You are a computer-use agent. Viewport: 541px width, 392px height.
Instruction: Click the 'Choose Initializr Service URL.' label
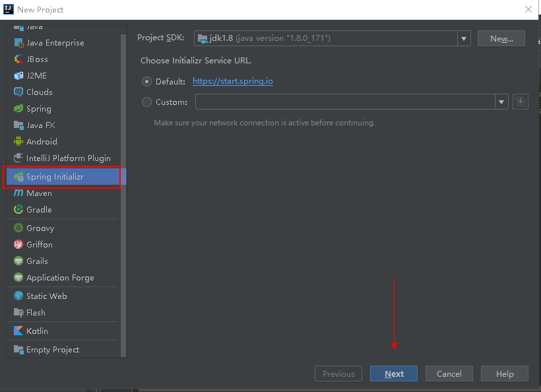click(196, 61)
